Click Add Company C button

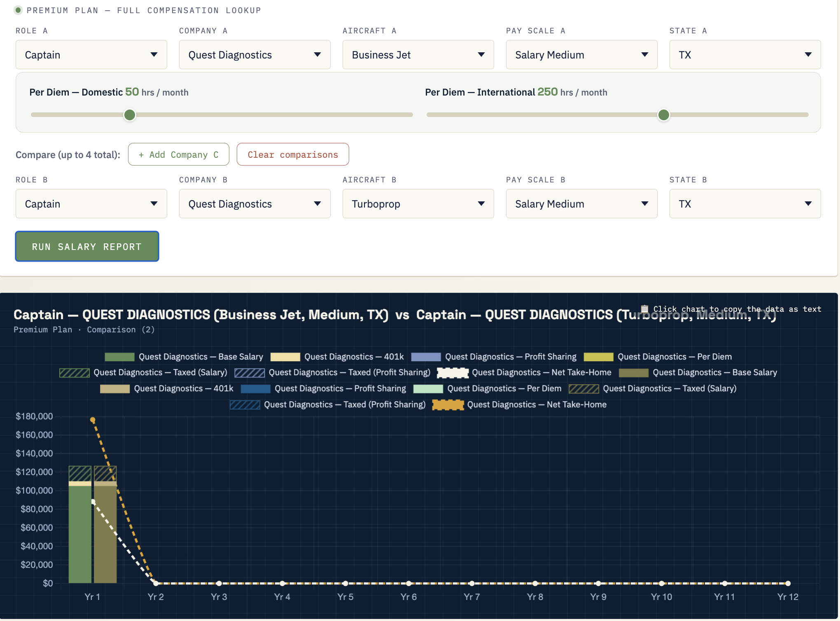(x=179, y=154)
